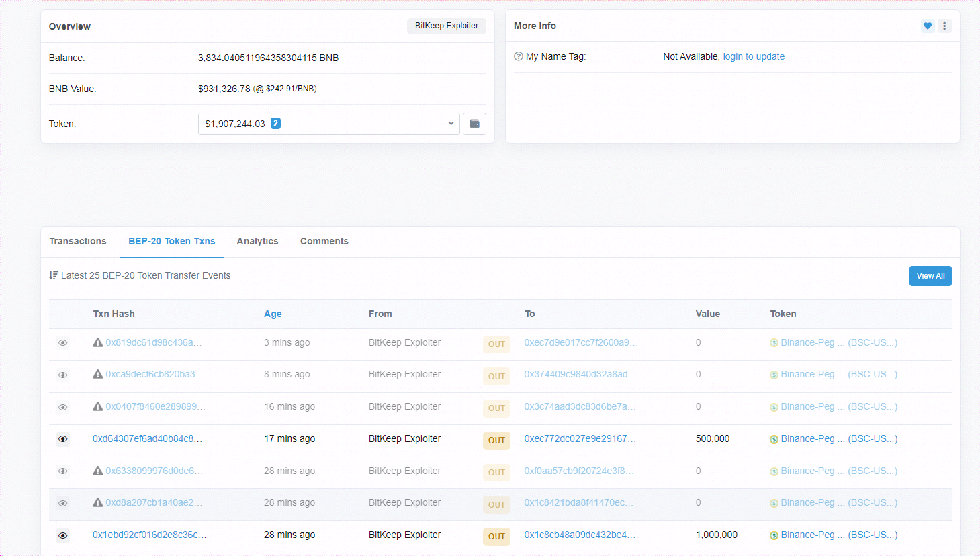Image resolution: width=980 pixels, height=556 pixels.
Task: Open transaction hash 0x0407f8460e289899
Action: coord(155,406)
